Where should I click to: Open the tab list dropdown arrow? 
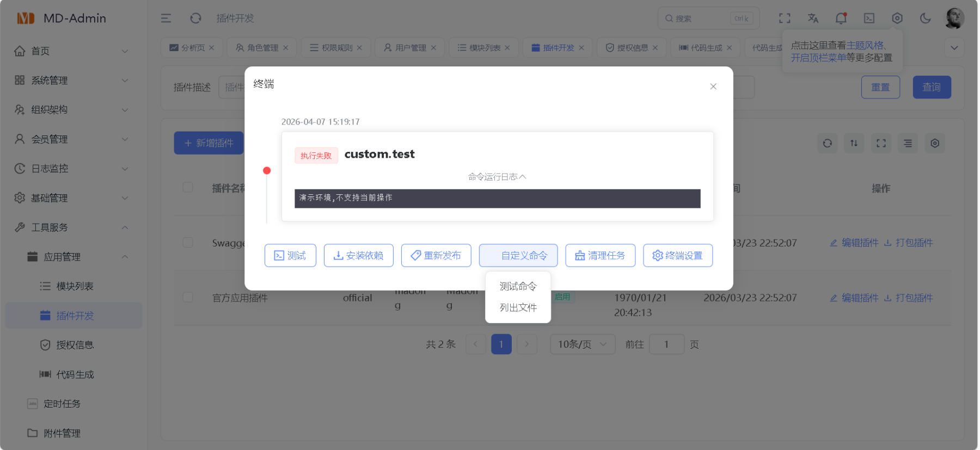pyautogui.click(x=954, y=48)
